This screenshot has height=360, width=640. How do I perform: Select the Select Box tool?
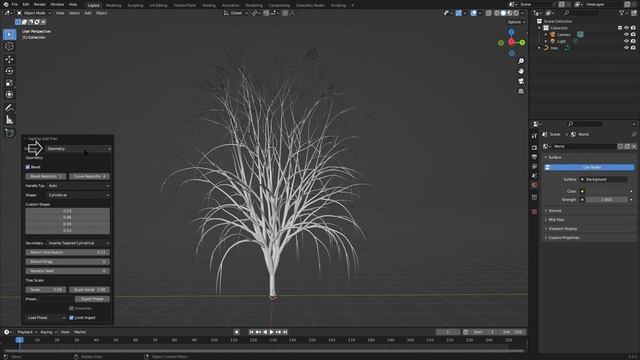(x=9, y=34)
